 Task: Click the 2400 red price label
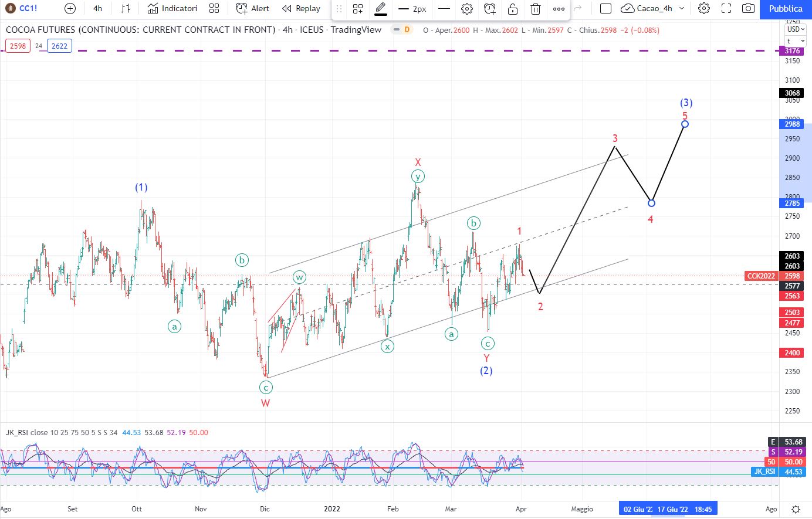(x=792, y=352)
